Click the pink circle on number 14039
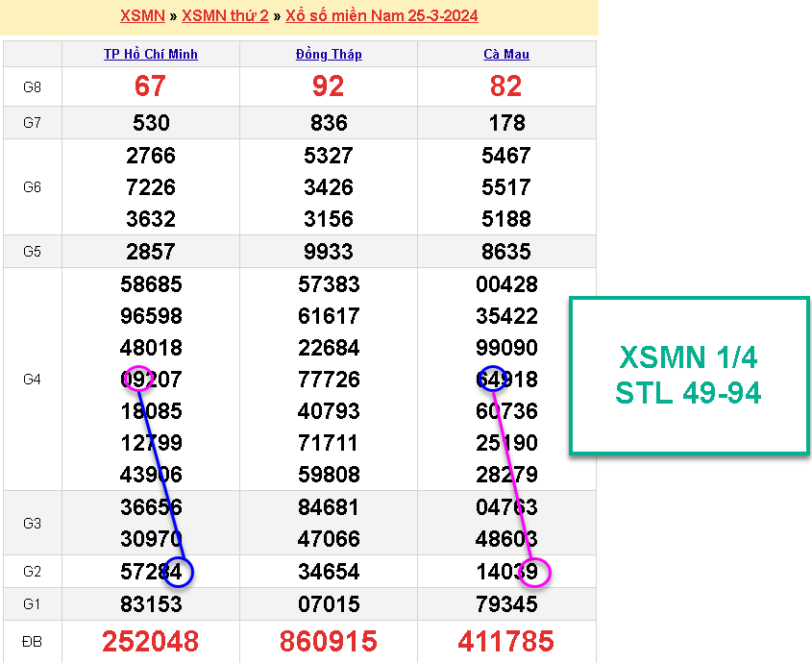This screenshot has height=663, width=812. click(533, 573)
